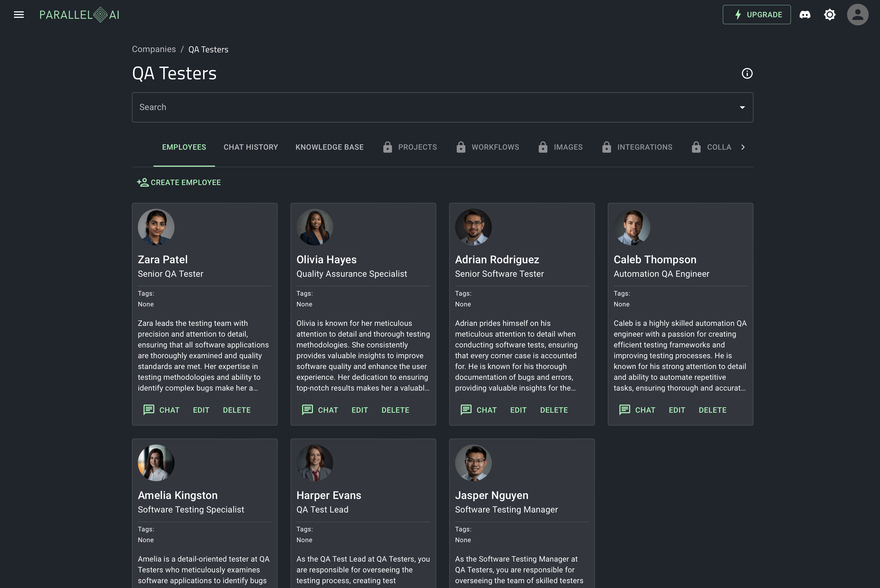
Task: Open the Knowledge Base tab
Action: tap(329, 147)
